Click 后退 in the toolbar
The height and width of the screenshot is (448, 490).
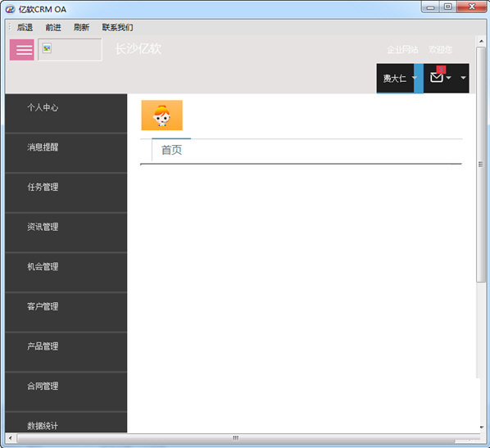tap(25, 28)
